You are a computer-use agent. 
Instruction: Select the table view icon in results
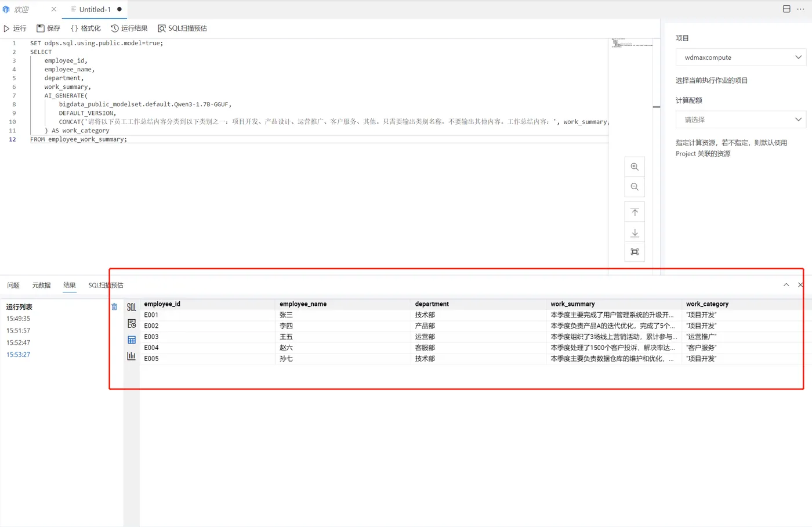coord(132,340)
